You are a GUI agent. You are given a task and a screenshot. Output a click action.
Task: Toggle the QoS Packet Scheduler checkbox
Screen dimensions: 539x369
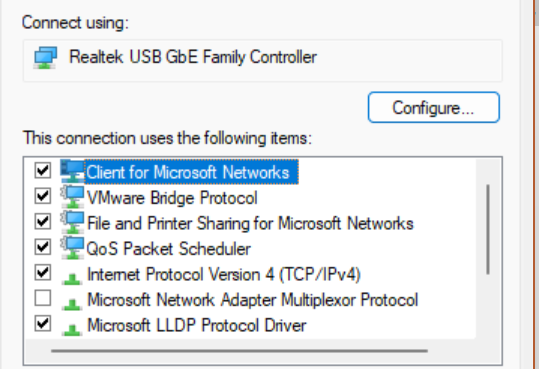(43, 247)
